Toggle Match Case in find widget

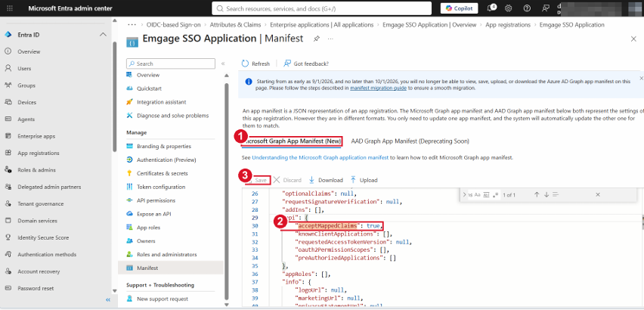(477, 194)
